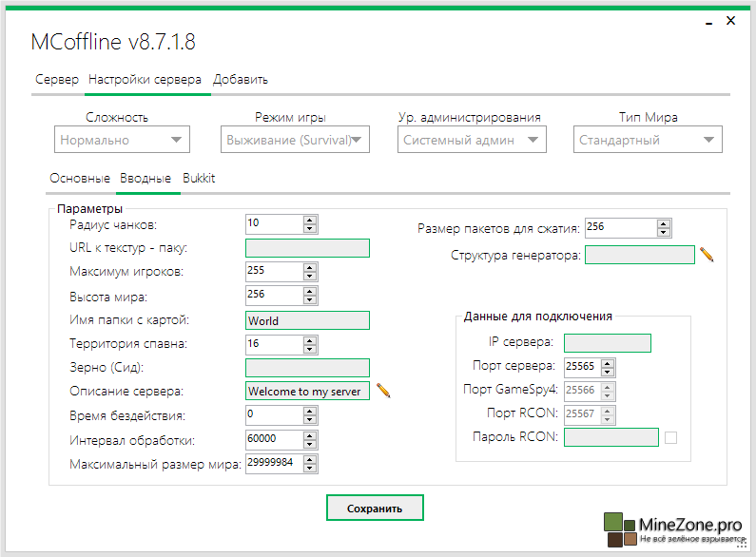Open the Ур. администрирования dropdown

(x=472, y=140)
